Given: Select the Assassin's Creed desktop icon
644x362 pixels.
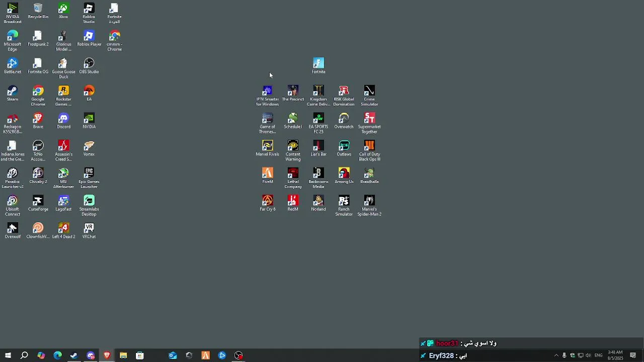Looking at the screenshot, I should pyautogui.click(x=63, y=151).
